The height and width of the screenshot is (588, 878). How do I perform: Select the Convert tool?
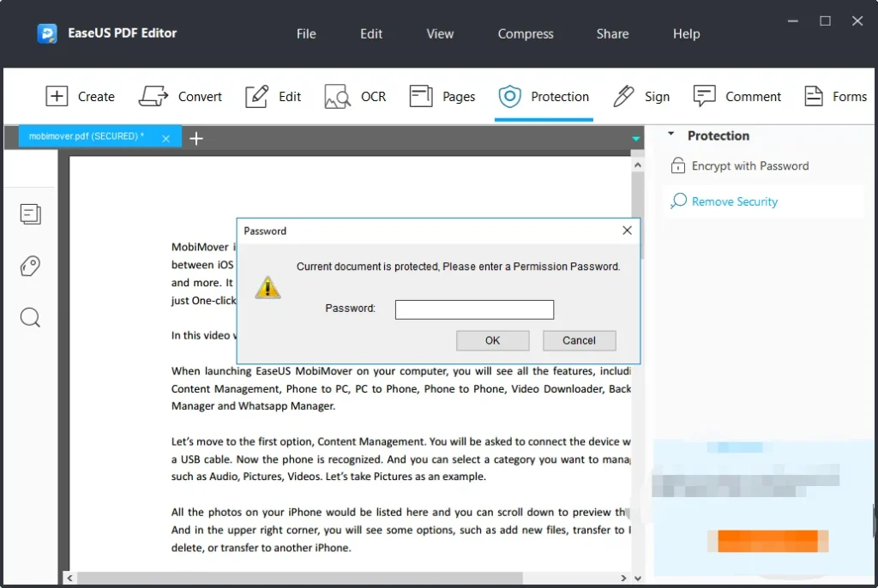pyautogui.click(x=181, y=96)
